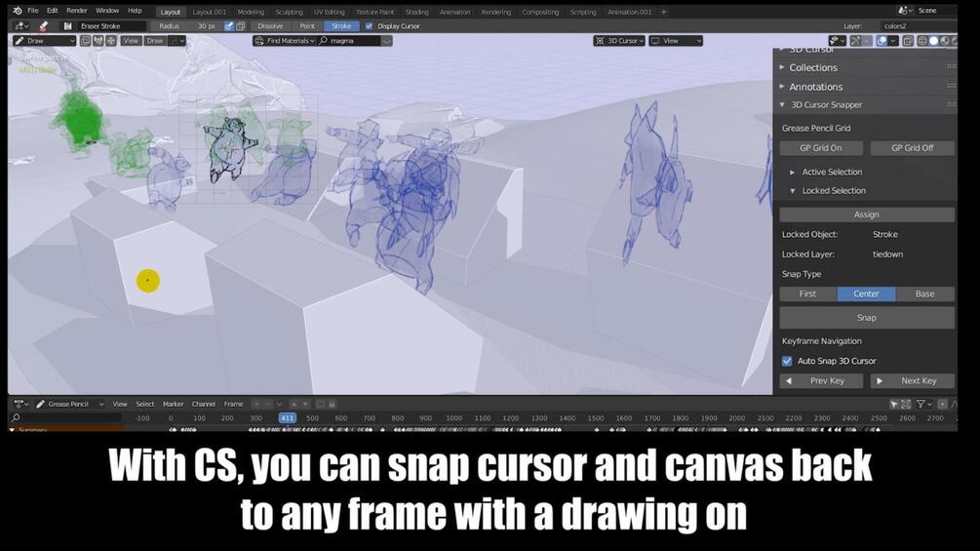Click the first icon beside Draw mode

point(86,41)
